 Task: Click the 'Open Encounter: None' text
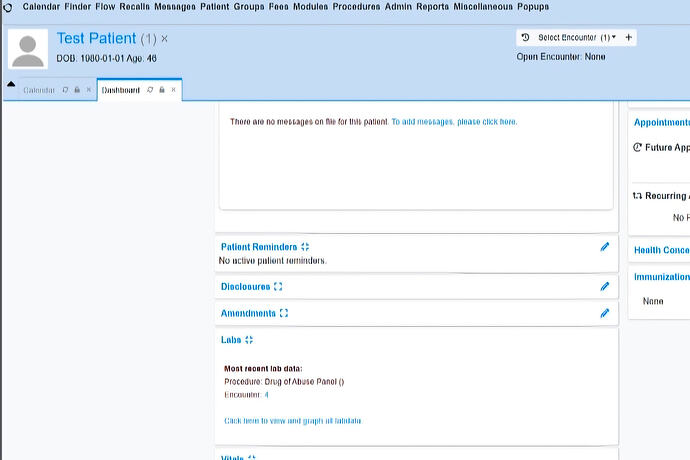[561, 57]
